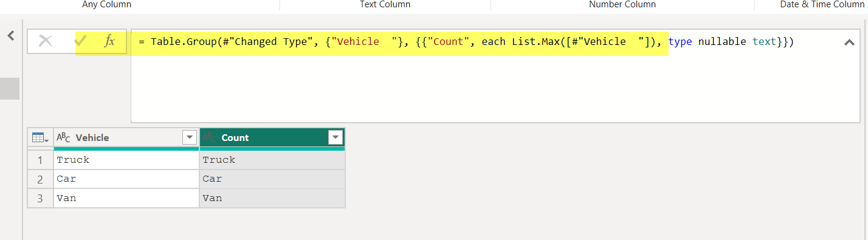The image size is (868, 240).
Task: Cancel formula edit with X icon
Action: point(46,41)
